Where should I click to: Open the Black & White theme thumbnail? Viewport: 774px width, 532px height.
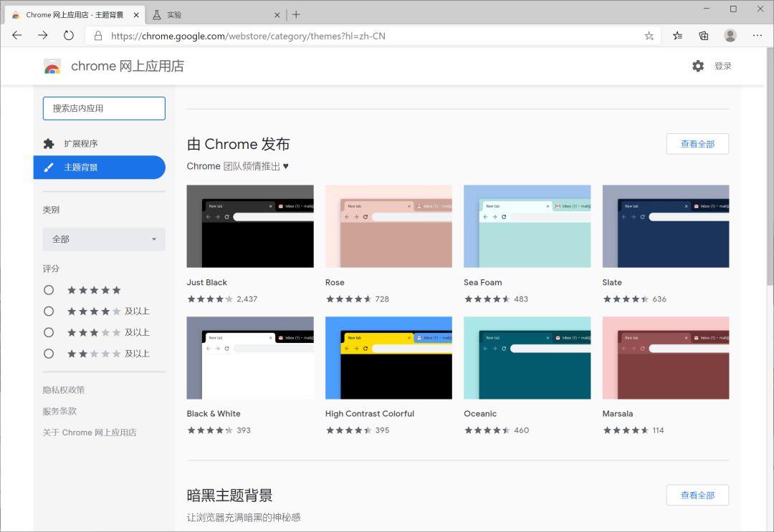250,358
